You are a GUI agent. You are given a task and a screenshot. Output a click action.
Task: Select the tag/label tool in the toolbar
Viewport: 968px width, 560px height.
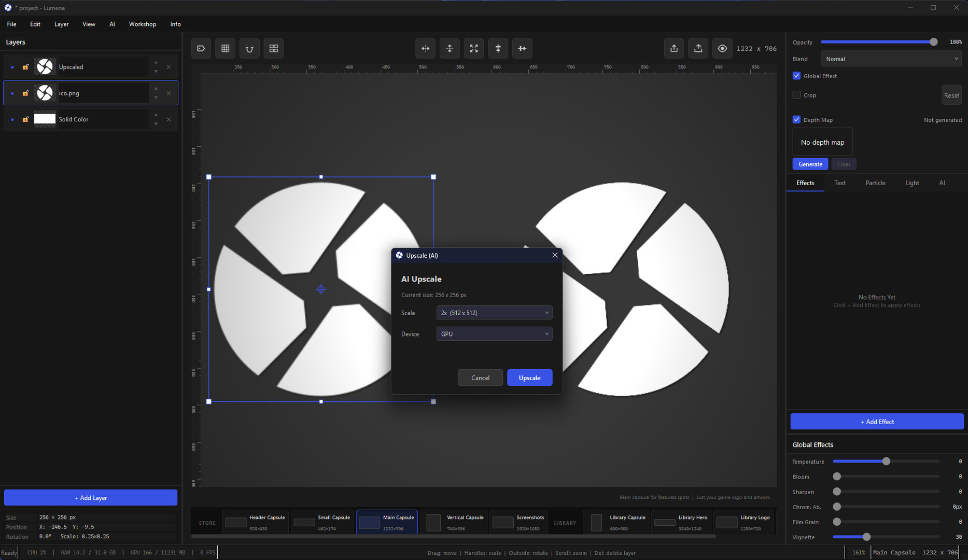click(201, 48)
